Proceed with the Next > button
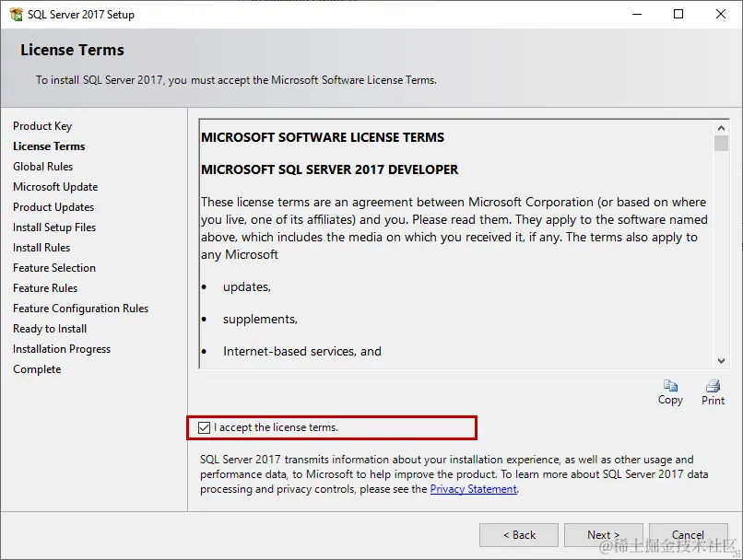Image resolution: width=743 pixels, height=560 pixels. tap(603, 535)
